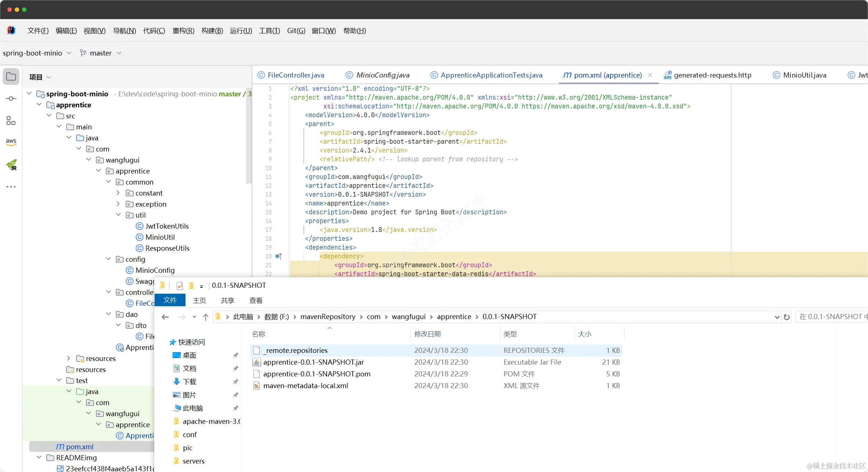The width and height of the screenshot is (868, 472).
Task: Open the Commit tool window icon
Action: tap(11, 99)
